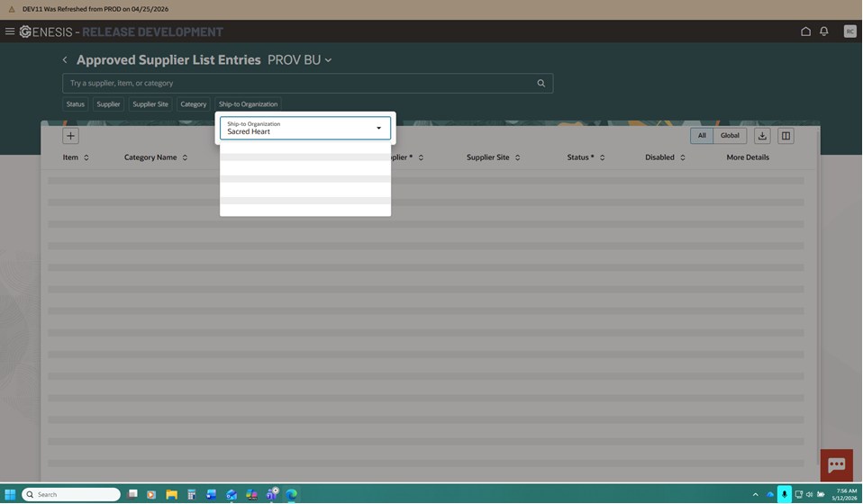
Task: Open the Category filter chip
Action: (x=193, y=103)
